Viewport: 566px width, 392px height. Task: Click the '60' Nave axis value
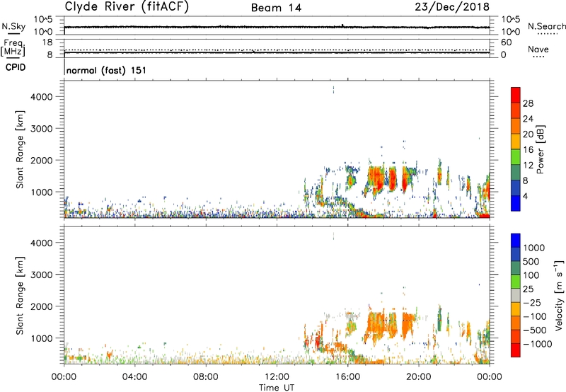click(506, 42)
